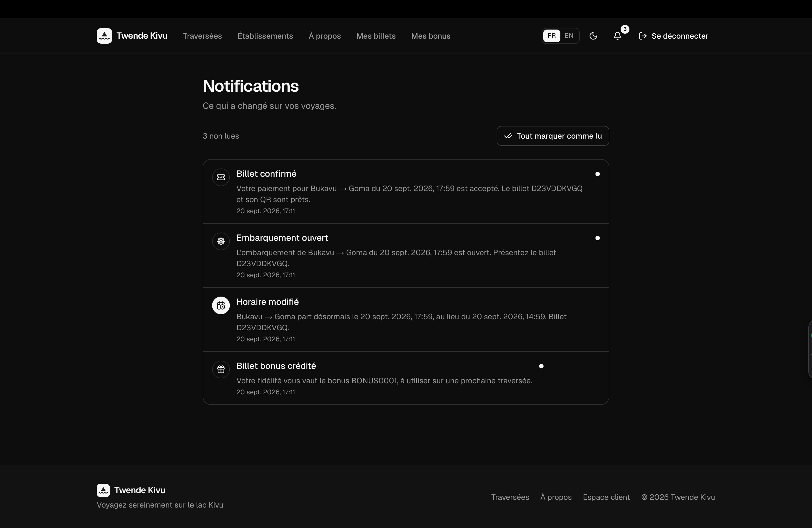The height and width of the screenshot is (528, 812).
Task: Click the '3 non lues' counter text
Action: [221, 136]
